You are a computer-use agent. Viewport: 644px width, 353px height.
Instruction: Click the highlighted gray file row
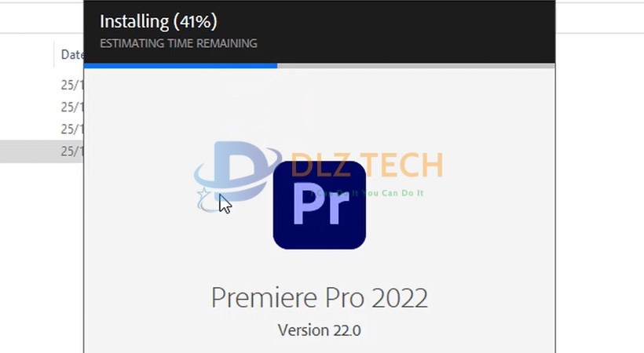click(42, 151)
